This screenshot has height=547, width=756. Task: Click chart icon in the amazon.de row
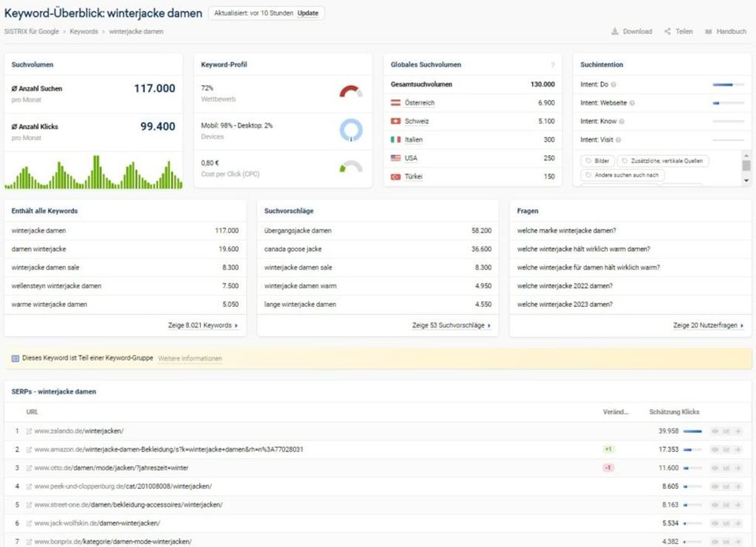click(x=727, y=449)
